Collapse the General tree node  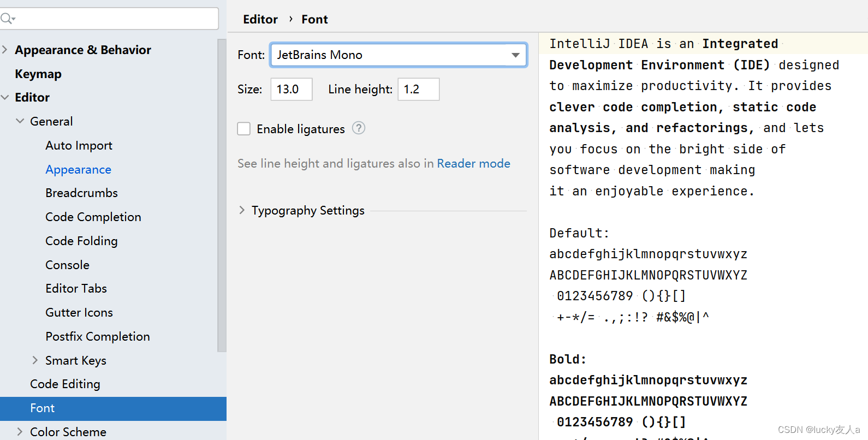click(20, 121)
